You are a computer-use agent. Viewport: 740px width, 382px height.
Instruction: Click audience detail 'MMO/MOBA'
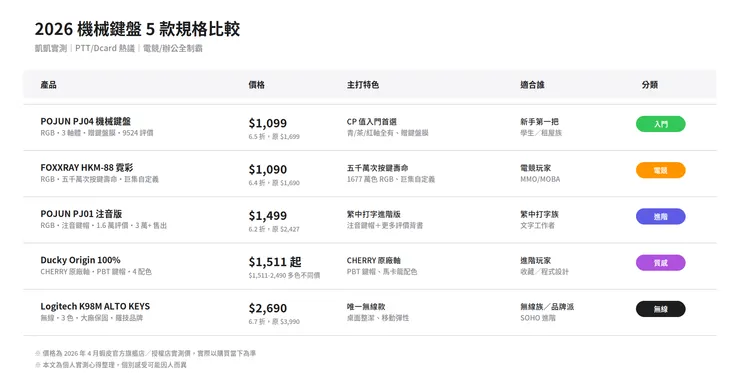pyautogui.click(x=540, y=179)
